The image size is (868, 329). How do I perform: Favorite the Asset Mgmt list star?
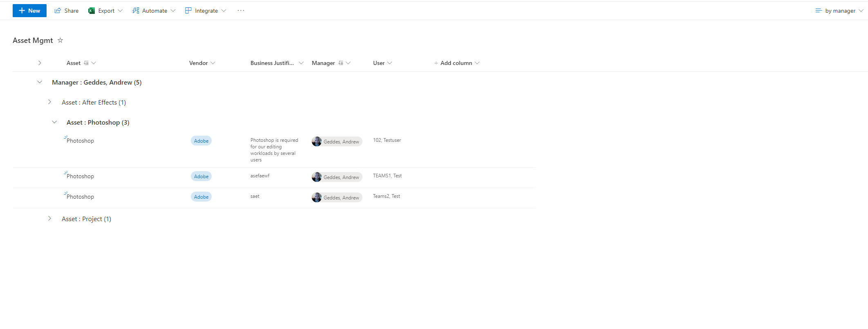(60, 40)
